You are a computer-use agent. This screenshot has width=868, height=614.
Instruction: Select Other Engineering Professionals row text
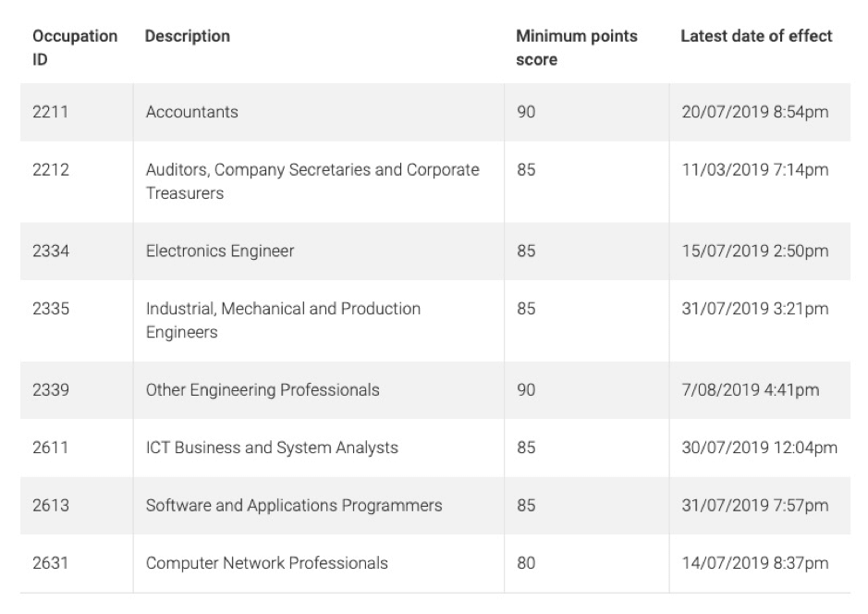pyautogui.click(x=263, y=390)
